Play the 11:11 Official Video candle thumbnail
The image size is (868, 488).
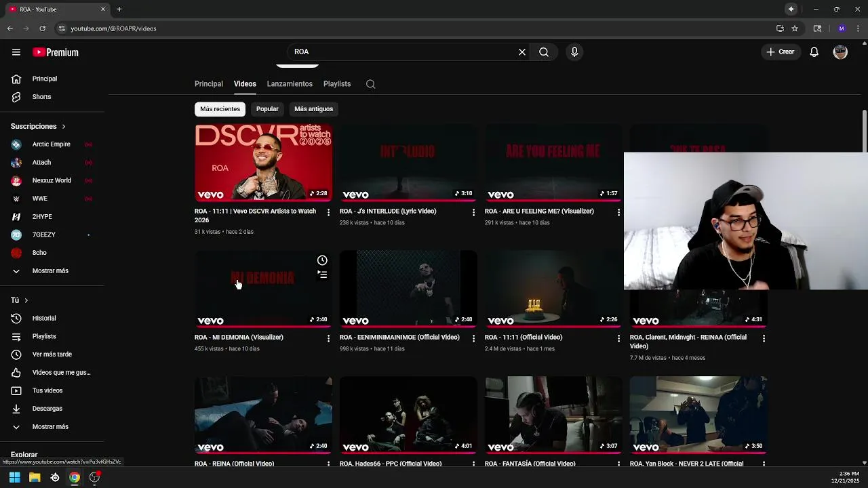pos(553,289)
